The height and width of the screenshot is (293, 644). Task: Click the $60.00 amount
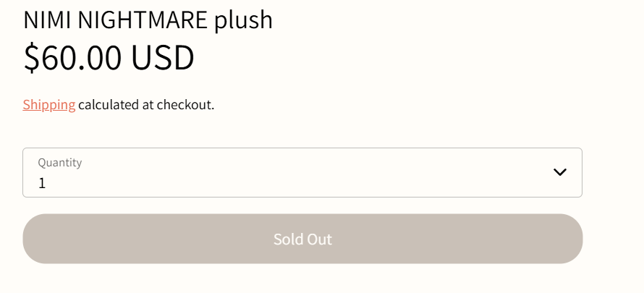(72, 58)
